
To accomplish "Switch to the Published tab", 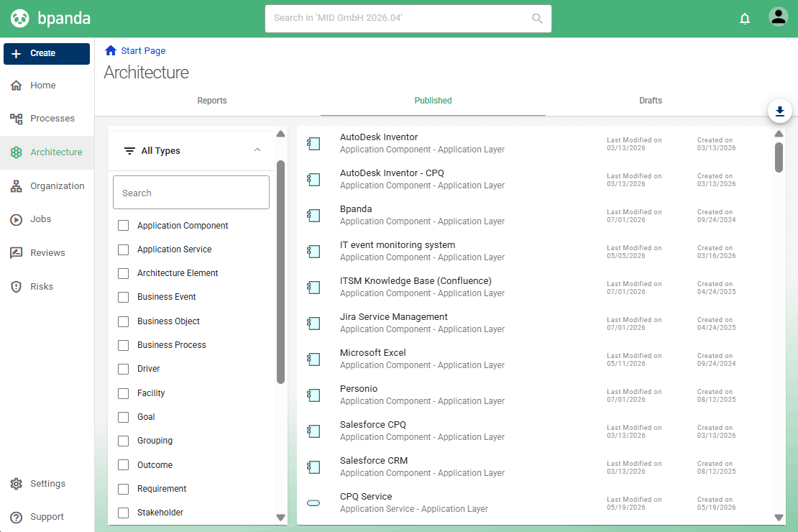I will (433, 101).
